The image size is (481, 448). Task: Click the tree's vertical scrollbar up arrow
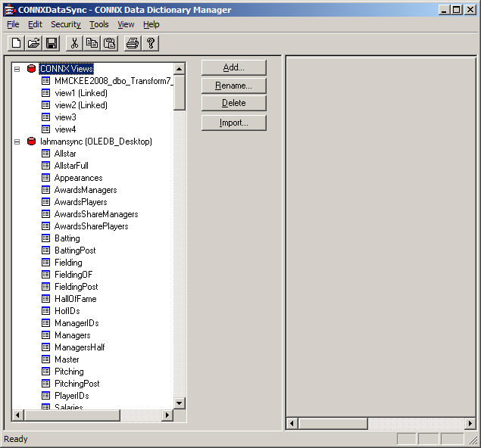[x=180, y=69]
